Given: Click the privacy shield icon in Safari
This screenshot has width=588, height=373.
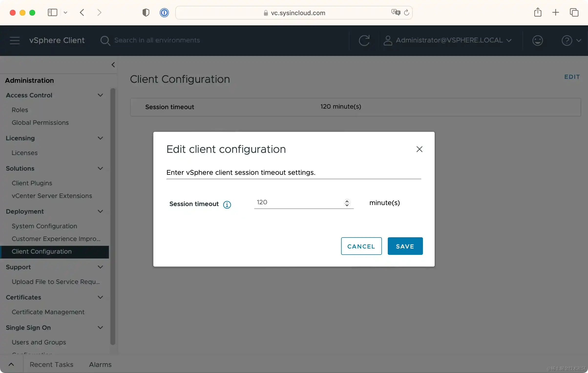Looking at the screenshot, I should coord(146,13).
